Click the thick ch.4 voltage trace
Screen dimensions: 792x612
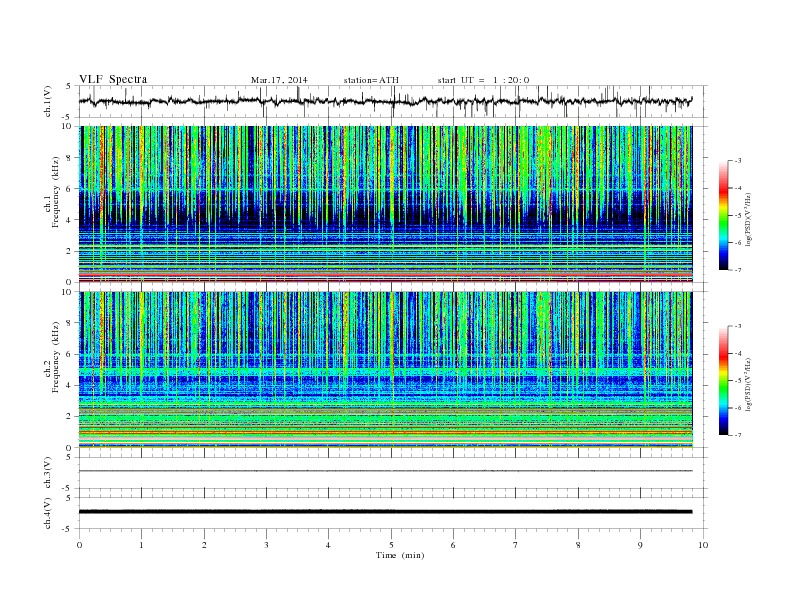click(385, 512)
